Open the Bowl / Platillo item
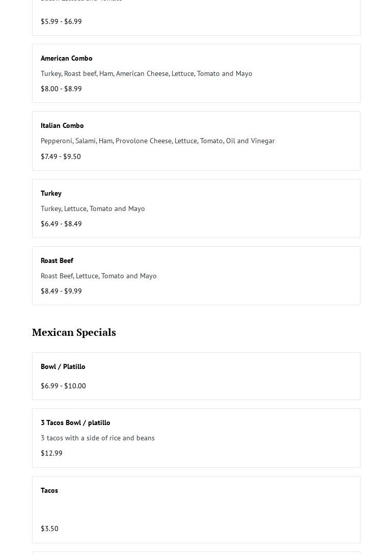392x554 pixels. coord(63,366)
